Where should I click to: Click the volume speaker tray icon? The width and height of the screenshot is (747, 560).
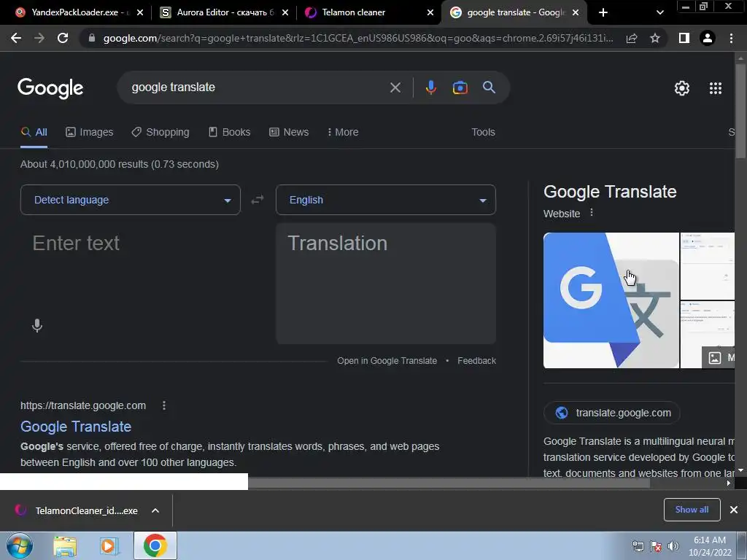(x=673, y=546)
